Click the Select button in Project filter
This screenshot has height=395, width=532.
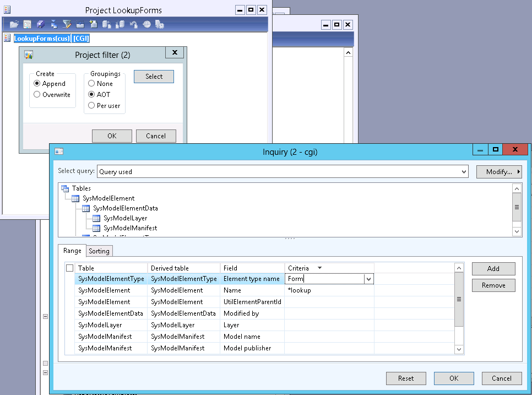click(x=154, y=77)
